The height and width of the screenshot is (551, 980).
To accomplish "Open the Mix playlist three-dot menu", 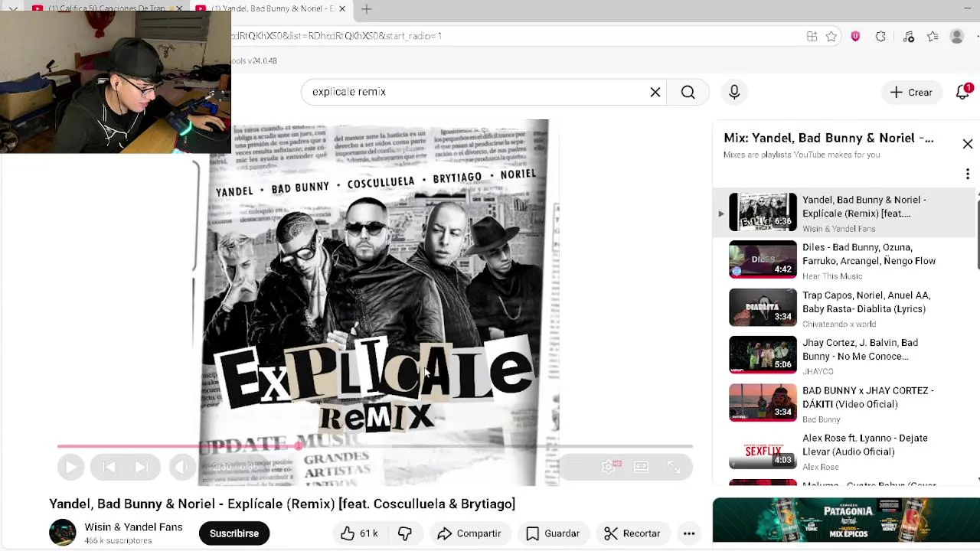I will [967, 174].
